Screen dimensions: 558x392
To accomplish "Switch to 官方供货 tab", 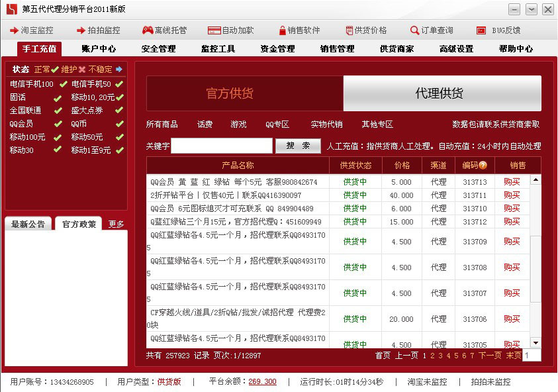I will tap(245, 93).
